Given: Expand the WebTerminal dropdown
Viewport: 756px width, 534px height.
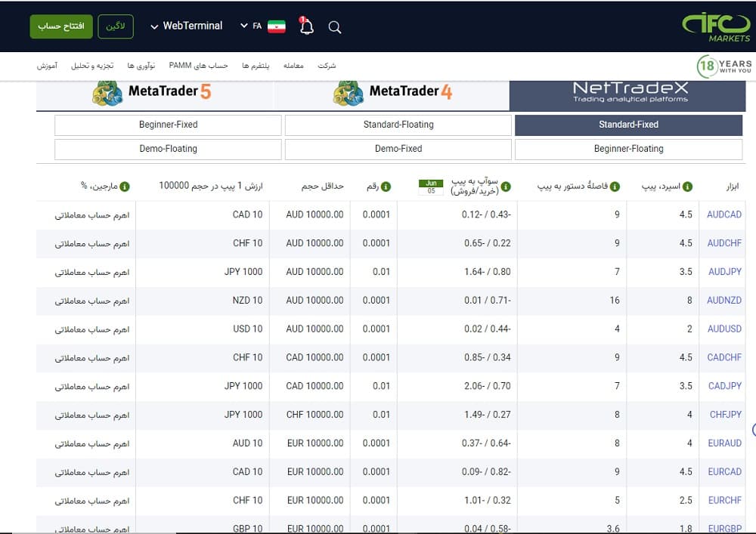Looking at the screenshot, I should pos(187,26).
